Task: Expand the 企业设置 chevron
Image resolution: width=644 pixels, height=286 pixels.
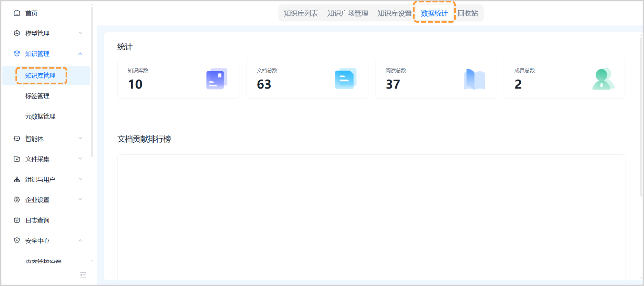Action: point(80,199)
